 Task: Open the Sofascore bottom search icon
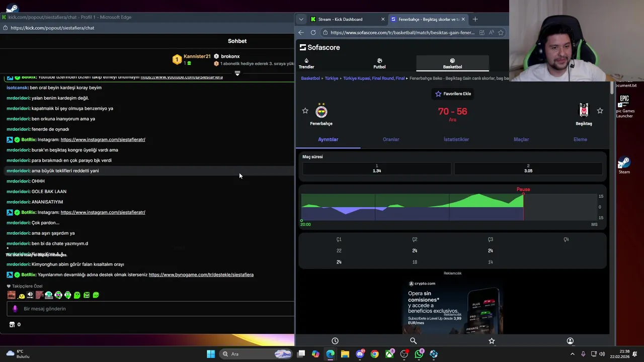point(413,341)
